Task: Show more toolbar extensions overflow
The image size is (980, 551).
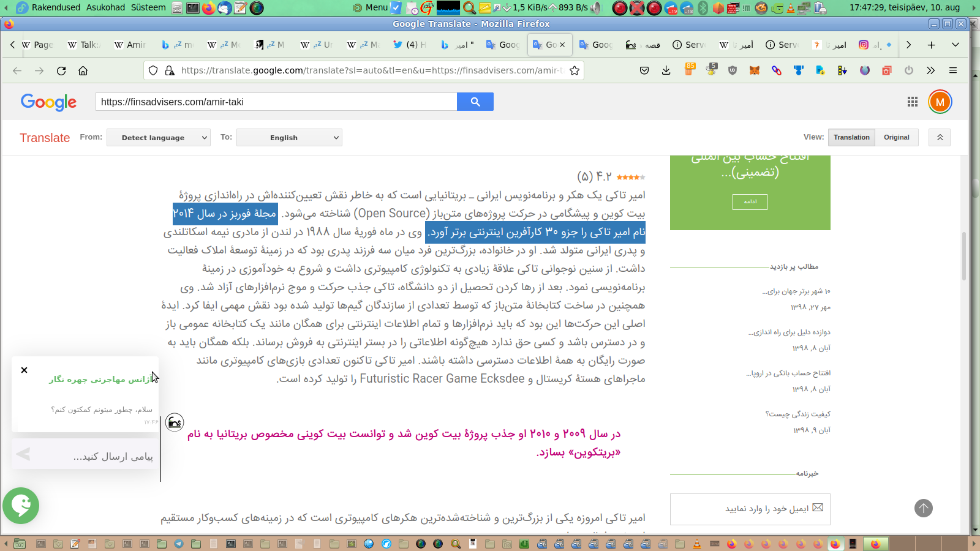Action: coord(931,70)
